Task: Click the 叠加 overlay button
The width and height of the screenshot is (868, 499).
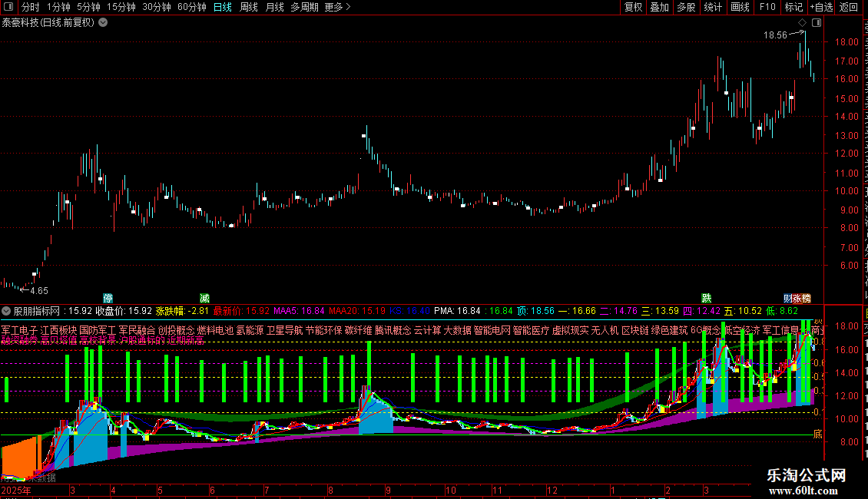Action: pos(660,7)
